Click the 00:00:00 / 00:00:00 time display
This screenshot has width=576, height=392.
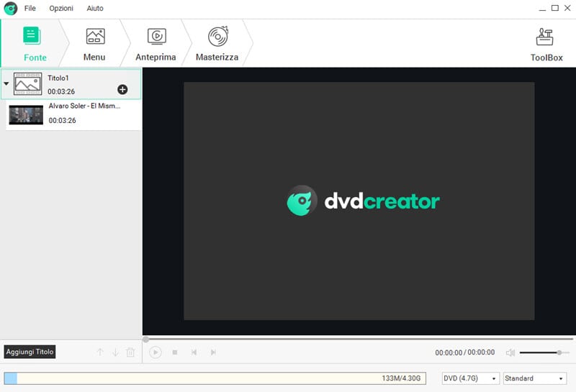tap(464, 352)
